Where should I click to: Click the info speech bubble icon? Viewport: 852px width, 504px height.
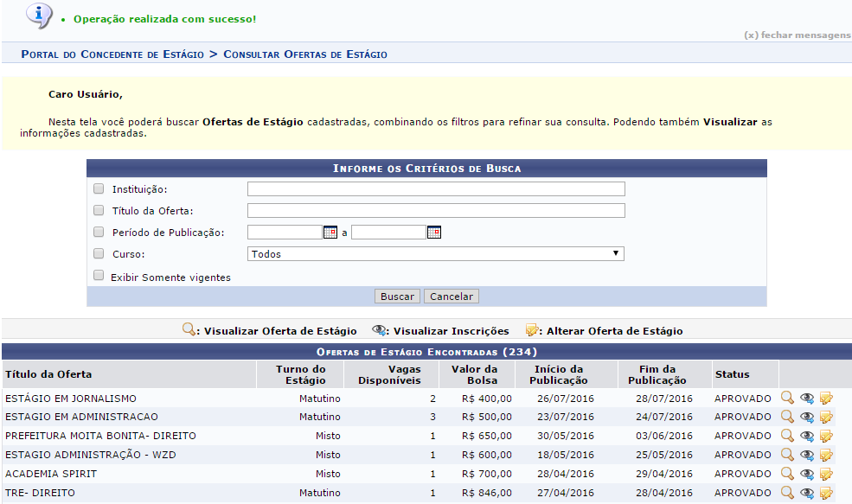39,16
